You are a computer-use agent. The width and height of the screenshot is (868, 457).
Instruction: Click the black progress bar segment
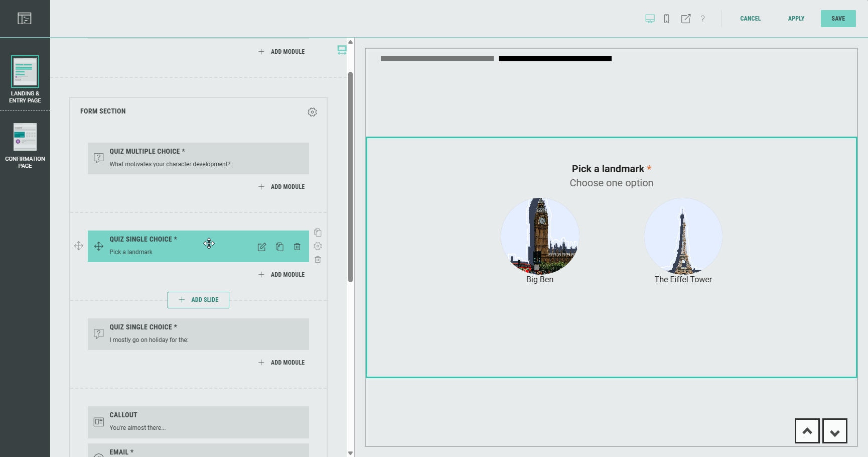[555, 59]
